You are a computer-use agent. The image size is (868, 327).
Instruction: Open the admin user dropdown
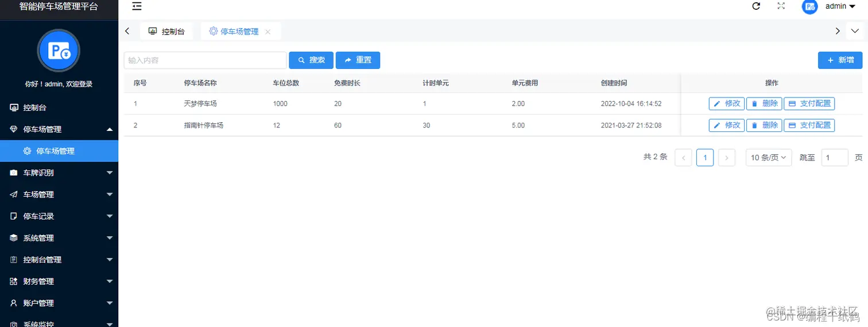pos(840,6)
